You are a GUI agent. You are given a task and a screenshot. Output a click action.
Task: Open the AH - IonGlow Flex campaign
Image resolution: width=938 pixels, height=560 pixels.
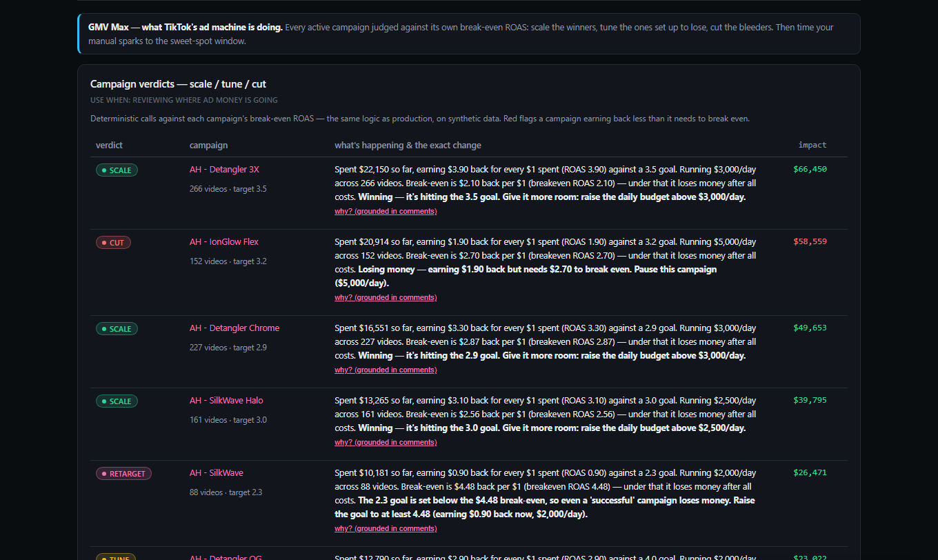click(224, 242)
